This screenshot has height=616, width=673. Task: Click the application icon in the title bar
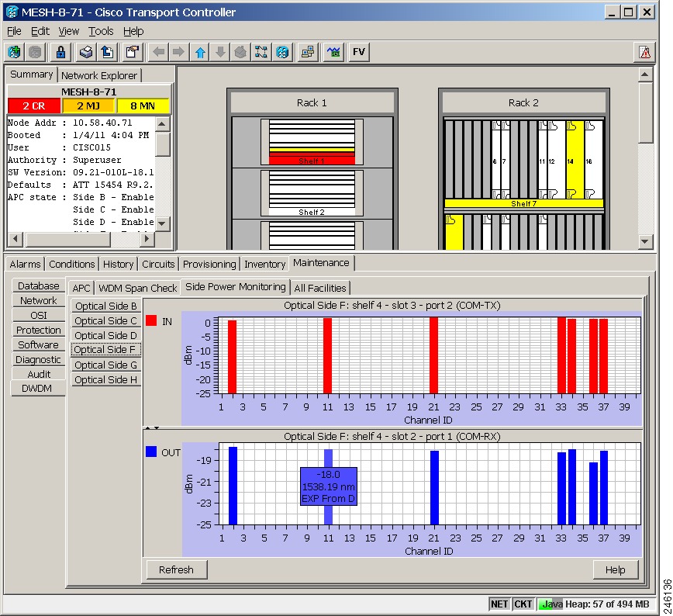coord(12,12)
